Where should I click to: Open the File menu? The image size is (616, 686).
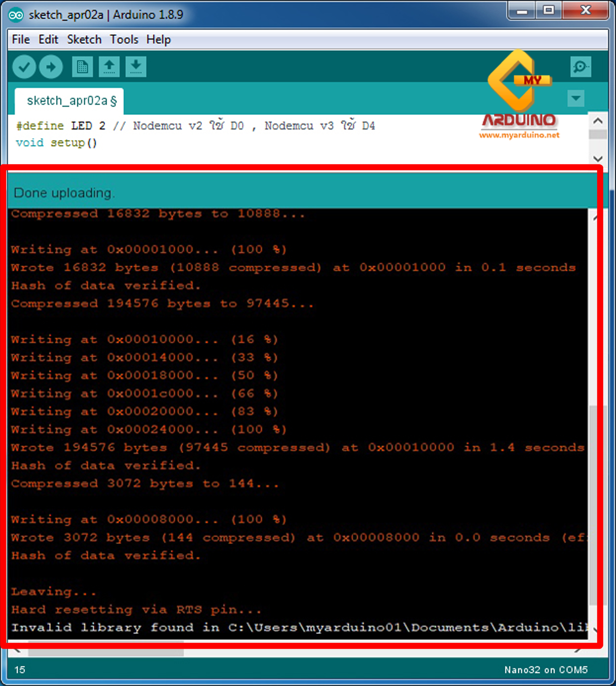(21, 40)
